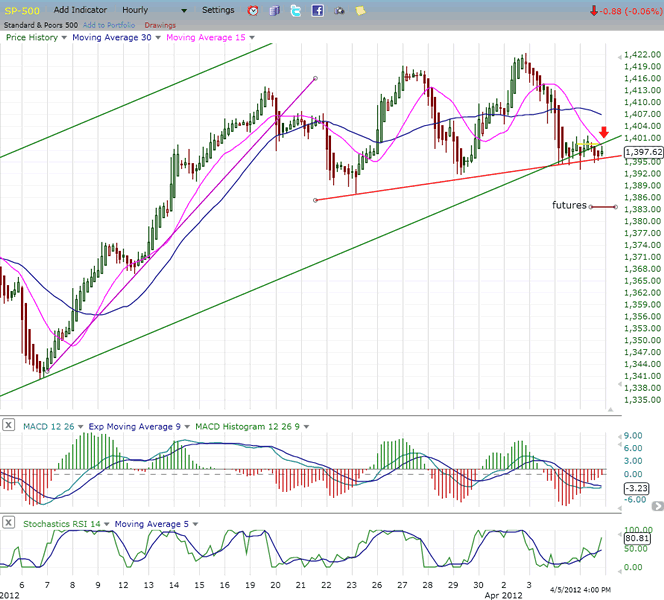Open the Settings menu
Viewport: 664px width, 600px height.
pyautogui.click(x=218, y=10)
